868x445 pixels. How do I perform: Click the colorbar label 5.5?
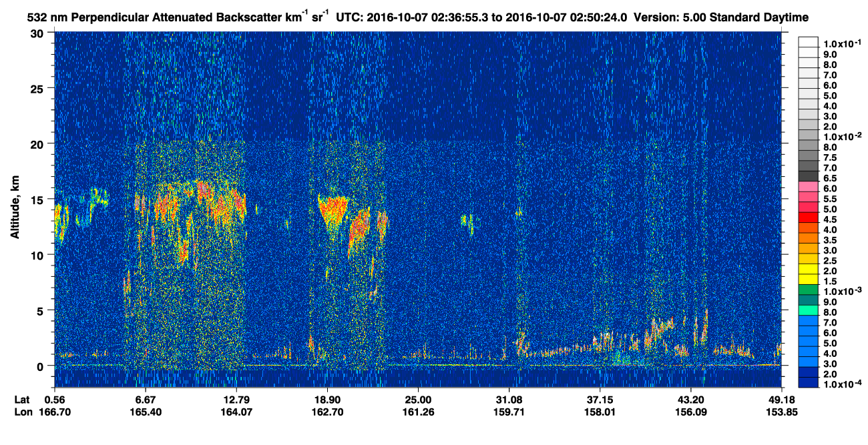[x=831, y=199]
